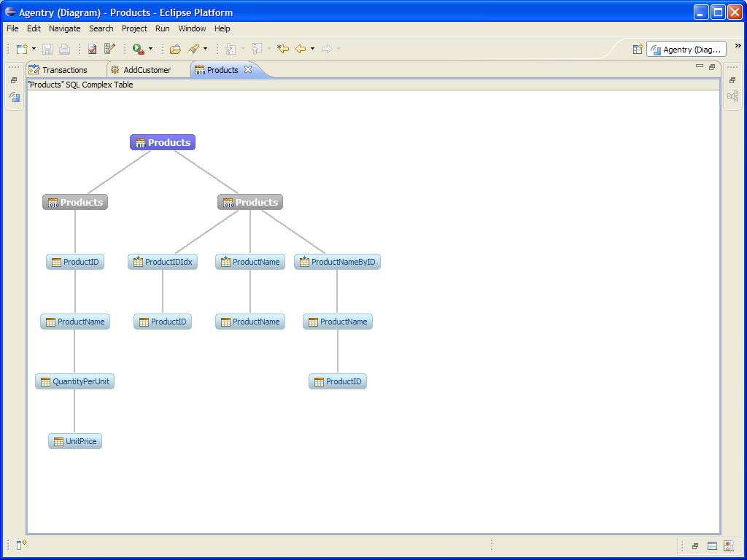
Task: Click the Run with toolbox toolbar icon
Action: (139, 49)
